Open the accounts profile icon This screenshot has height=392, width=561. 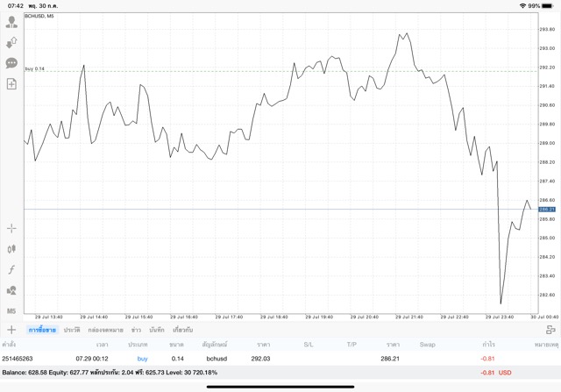11,22
